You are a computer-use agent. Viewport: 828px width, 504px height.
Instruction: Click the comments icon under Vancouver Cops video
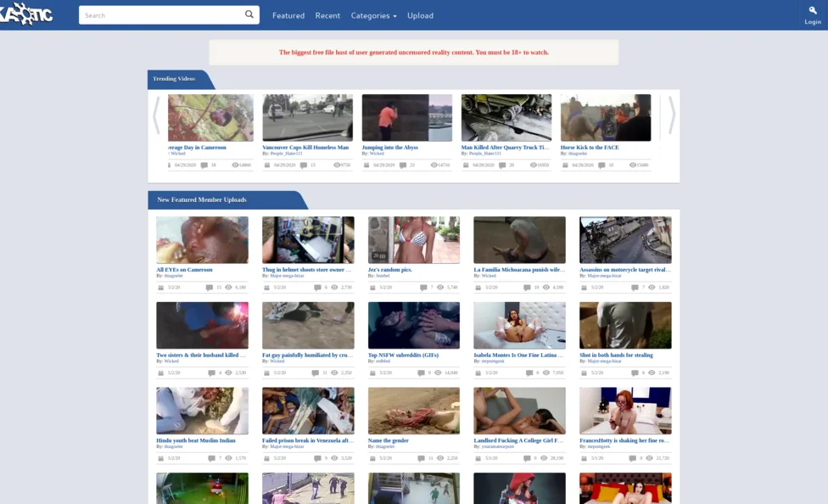coord(304,165)
